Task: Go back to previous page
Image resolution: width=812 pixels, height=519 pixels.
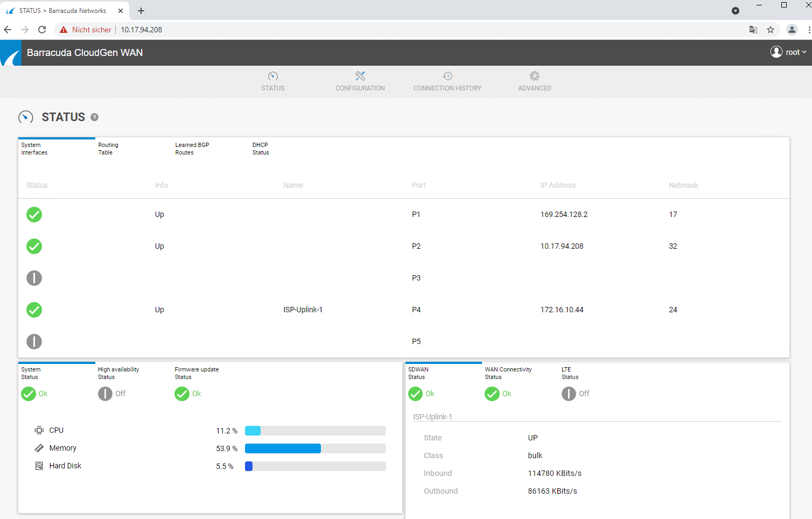Action: point(8,30)
